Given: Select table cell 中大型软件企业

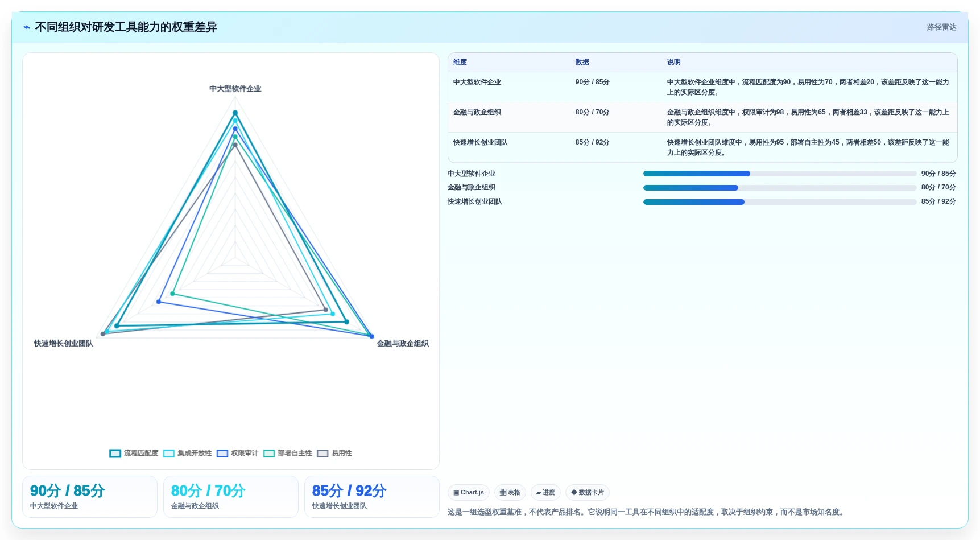Looking at the screenshot, I should (x=477, y=82).
